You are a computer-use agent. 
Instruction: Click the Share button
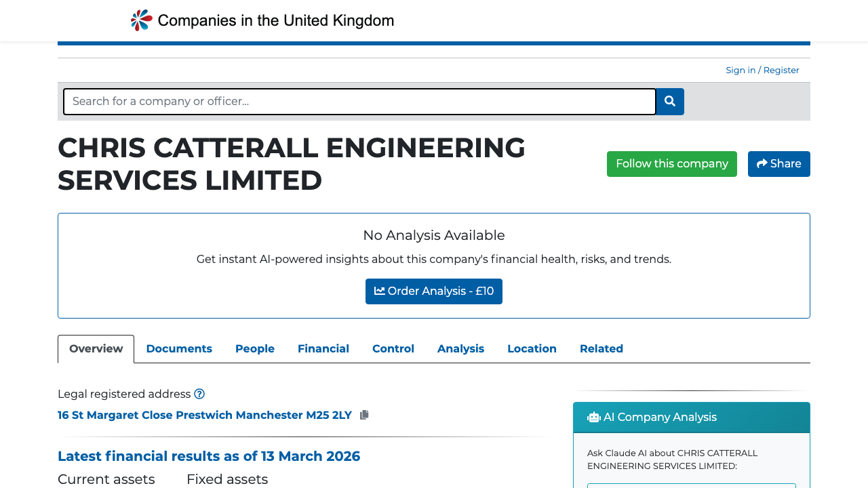pos(778,163)
